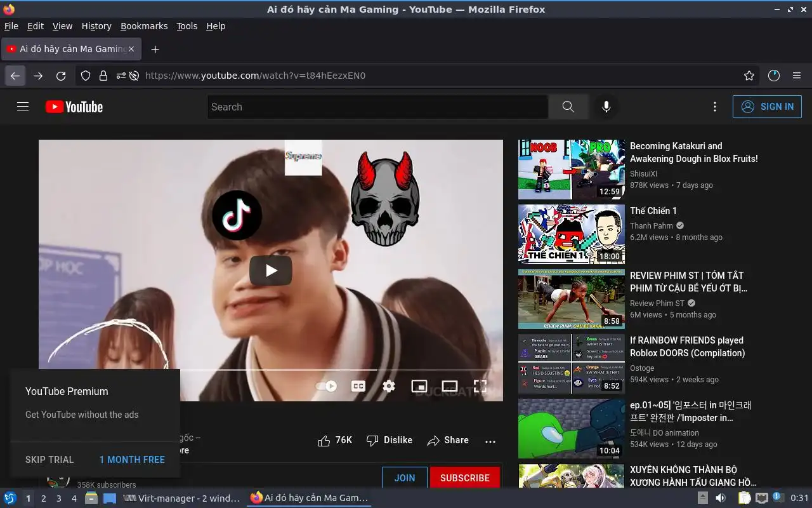
Task: Click the SIGN IN button
Action: 767,107
